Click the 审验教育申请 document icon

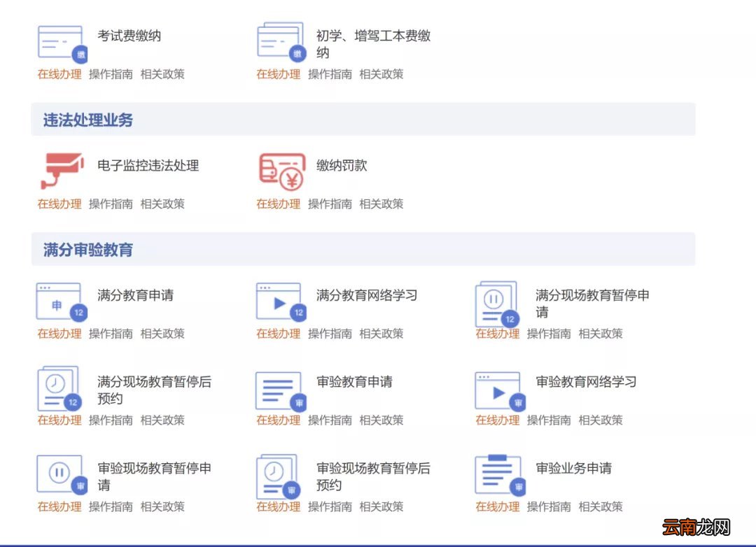tap(281, 391)
